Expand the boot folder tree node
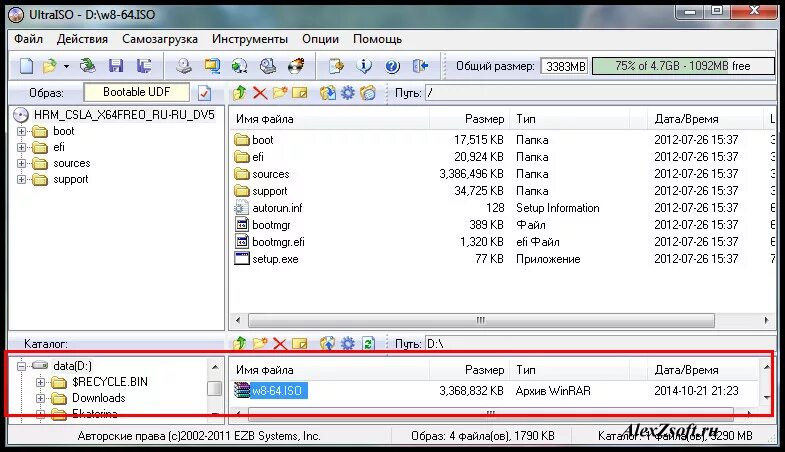Viewport: 785px width, 452px height. (x=21, y=131)
